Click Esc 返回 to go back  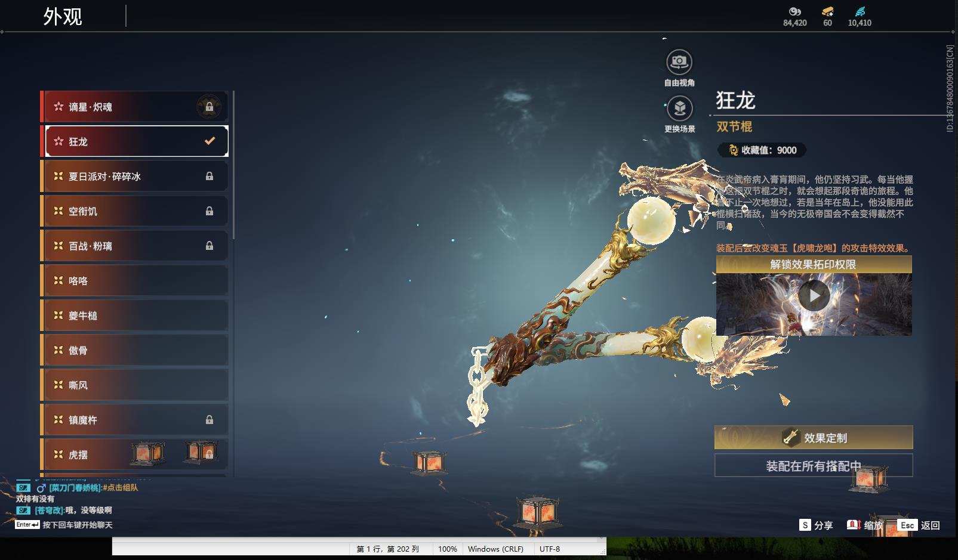click(919, 525)
